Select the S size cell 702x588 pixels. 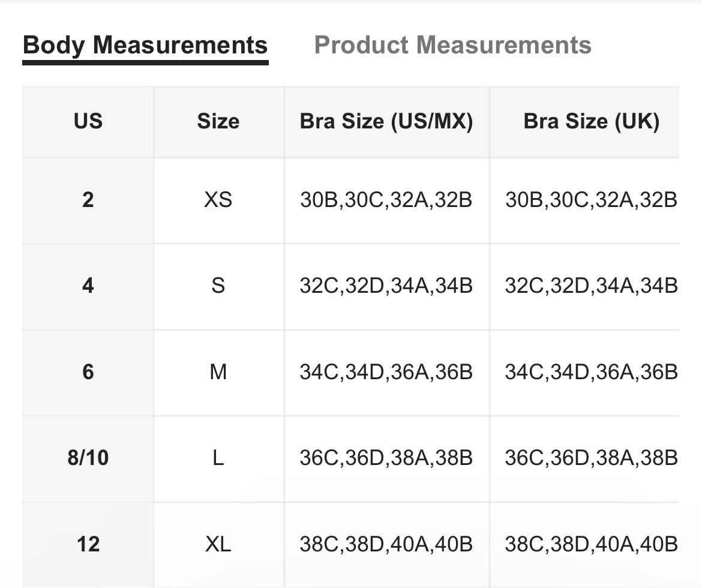(218, 286)
